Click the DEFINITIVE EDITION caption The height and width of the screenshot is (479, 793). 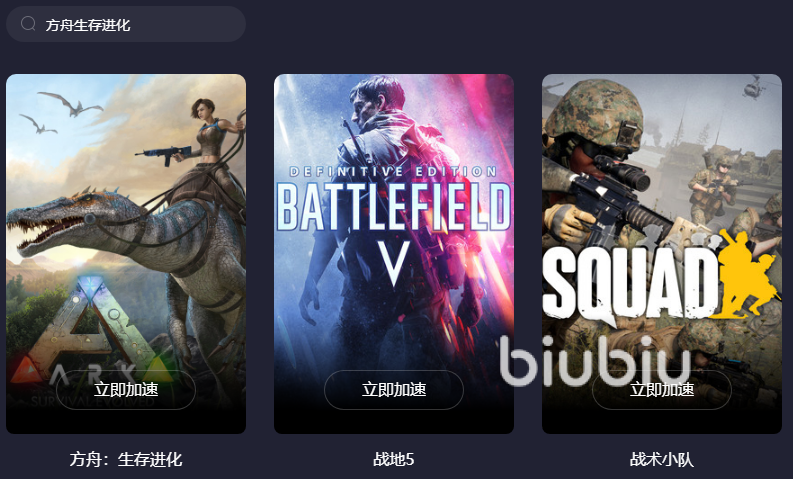coord(394,172)
